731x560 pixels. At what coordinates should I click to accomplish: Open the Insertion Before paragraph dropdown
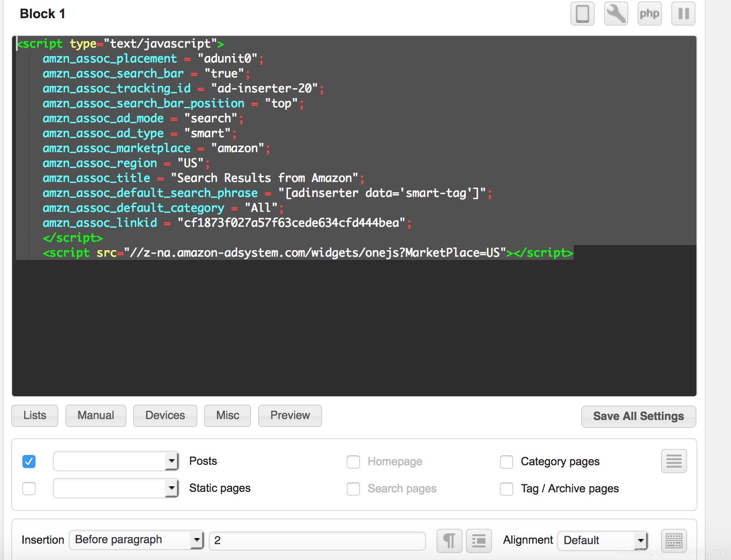coord(136,540)
